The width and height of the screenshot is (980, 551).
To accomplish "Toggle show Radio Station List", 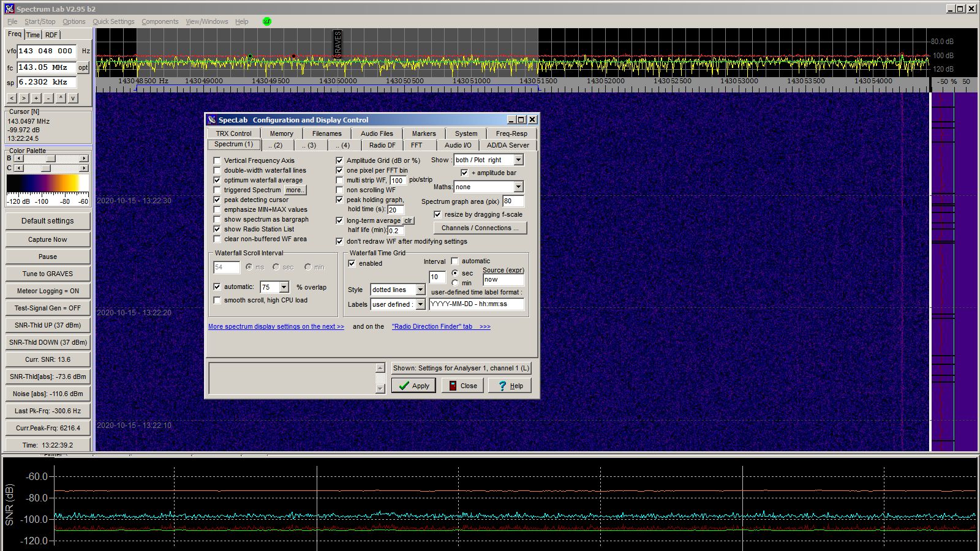I will click(217, 229).
